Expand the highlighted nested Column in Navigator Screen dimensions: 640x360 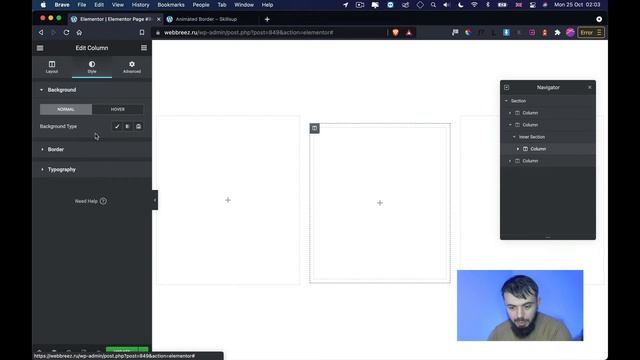tap(518, 149)
